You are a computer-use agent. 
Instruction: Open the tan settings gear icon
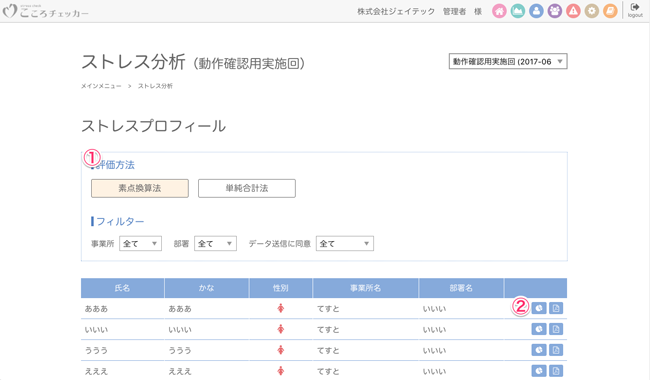(592, 11)
